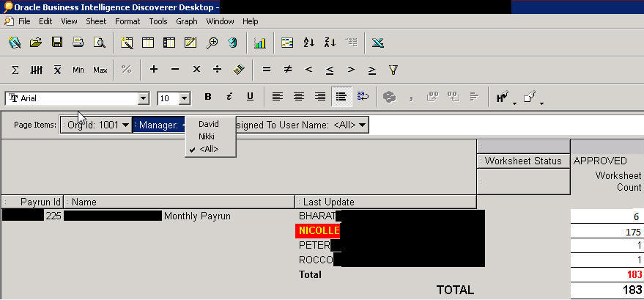Click the less-than condition icon
The image size is (644, 300).
(x=309, y=70)
